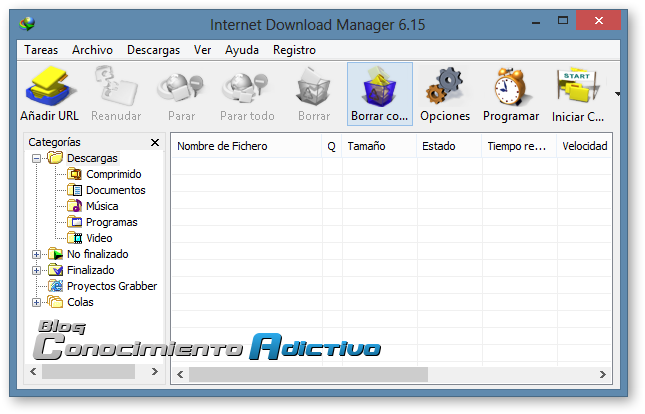The image size is (645, 414).
Task: Click the Borrar co... recycle bin icon
Action: click(x=379, y=86)
